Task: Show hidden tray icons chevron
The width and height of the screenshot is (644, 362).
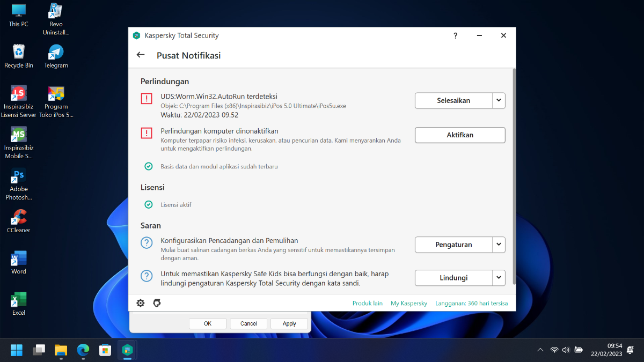Action: click(x=540, y=350)
